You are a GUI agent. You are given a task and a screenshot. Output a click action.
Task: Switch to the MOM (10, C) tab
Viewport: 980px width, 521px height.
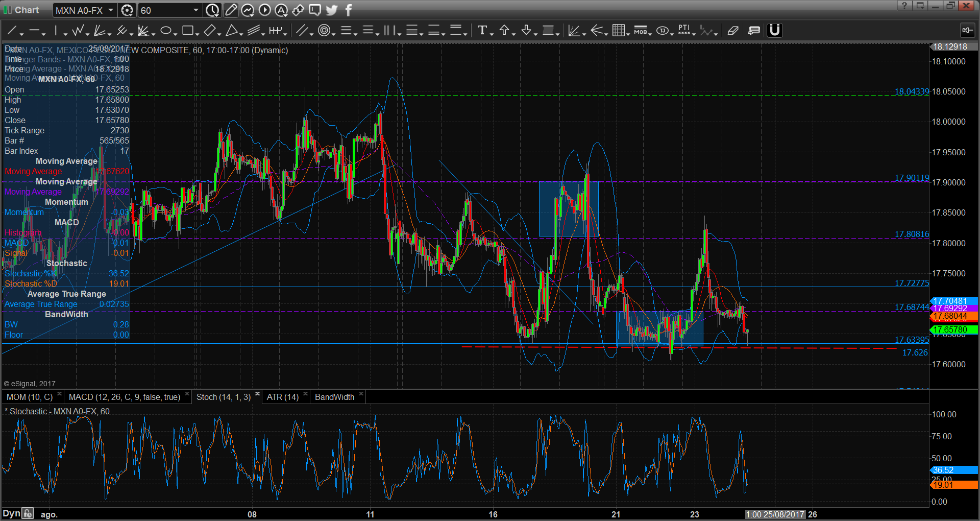(29, 397)
